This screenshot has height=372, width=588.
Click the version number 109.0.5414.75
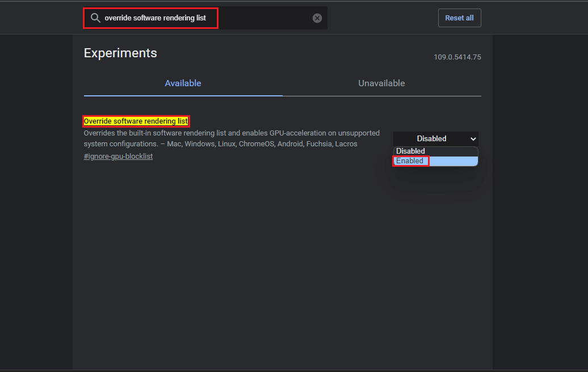point(457,57)
